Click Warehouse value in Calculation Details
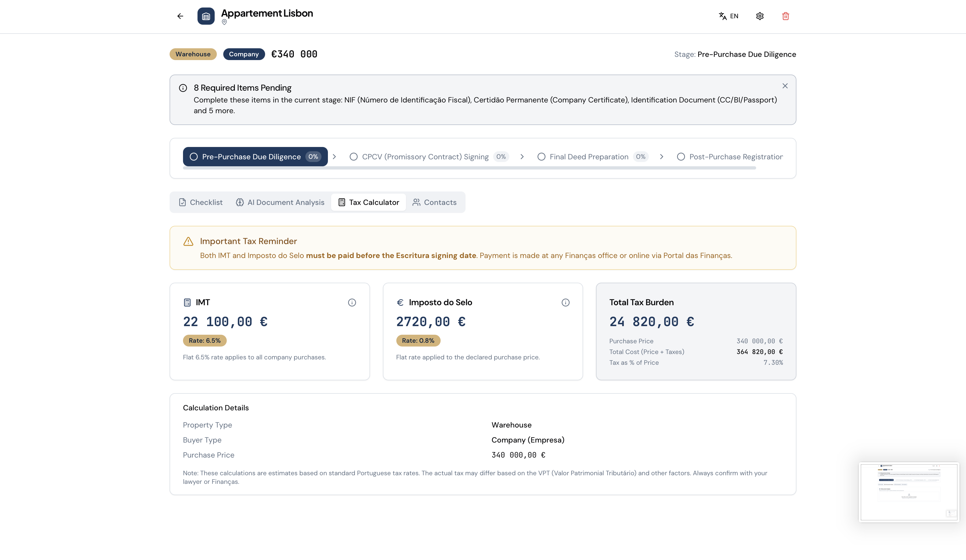The image size is (966, 560). [x=511, y=425]
